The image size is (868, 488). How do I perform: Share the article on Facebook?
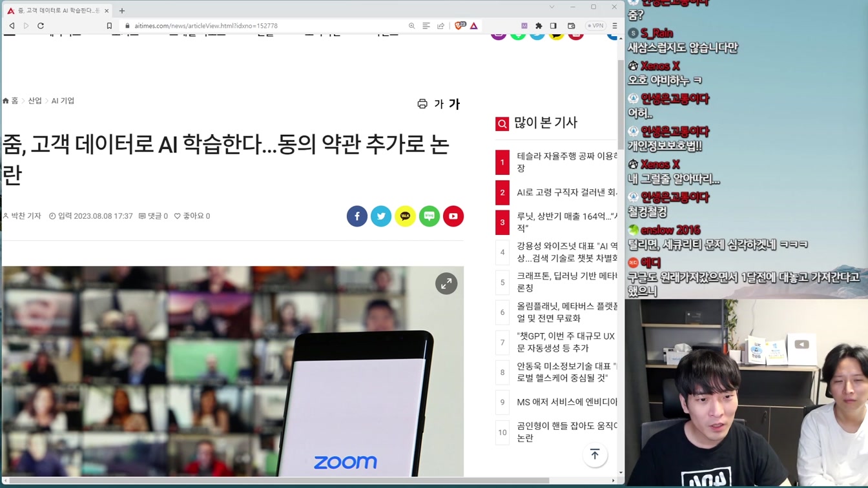(x=357, y=216)
